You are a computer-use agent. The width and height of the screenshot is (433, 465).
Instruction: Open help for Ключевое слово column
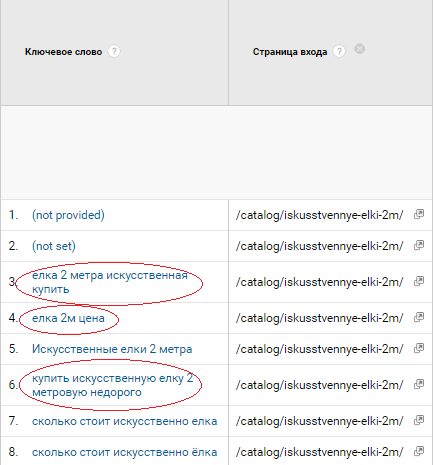114,52
